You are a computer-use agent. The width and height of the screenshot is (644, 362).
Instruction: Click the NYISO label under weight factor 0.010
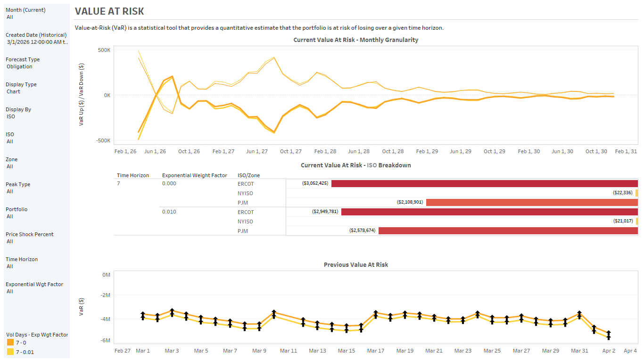pyautogui.click(x=245, y=221)
